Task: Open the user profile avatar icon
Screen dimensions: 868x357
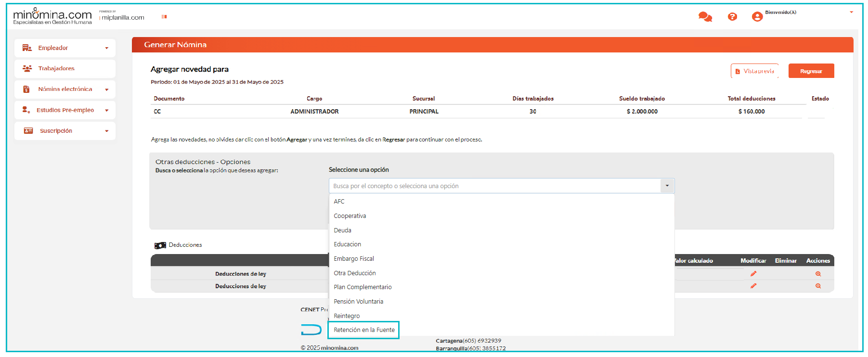Action: coord(757,17)
